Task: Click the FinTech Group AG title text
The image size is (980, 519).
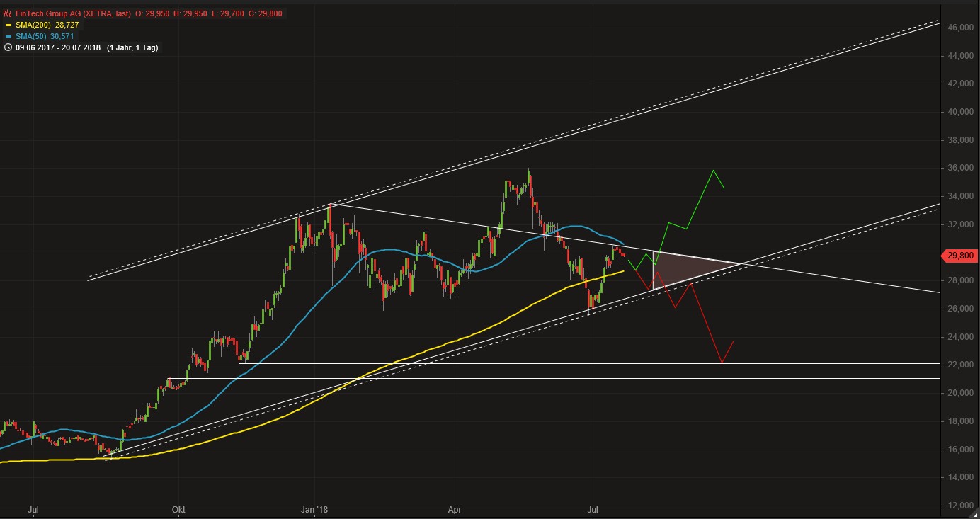Action: pos(46,13)
